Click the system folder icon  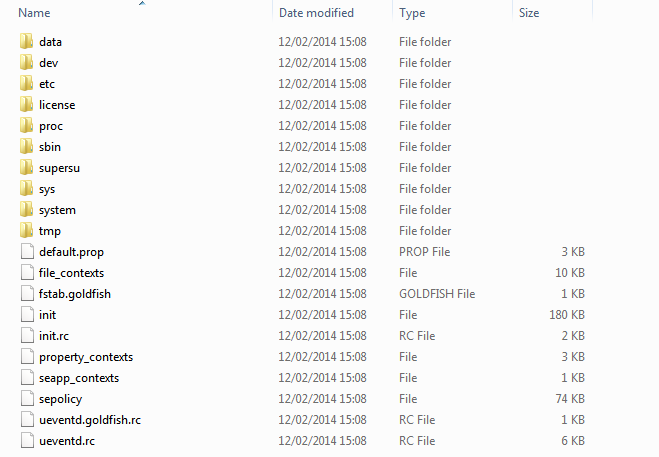click(x=26, y=210)
